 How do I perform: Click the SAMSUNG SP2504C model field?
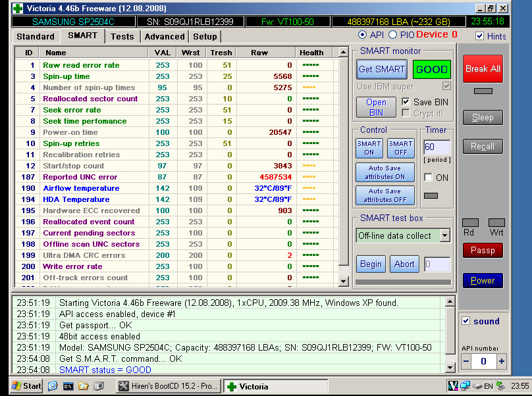pyautogui.click(x=73, y=22)
